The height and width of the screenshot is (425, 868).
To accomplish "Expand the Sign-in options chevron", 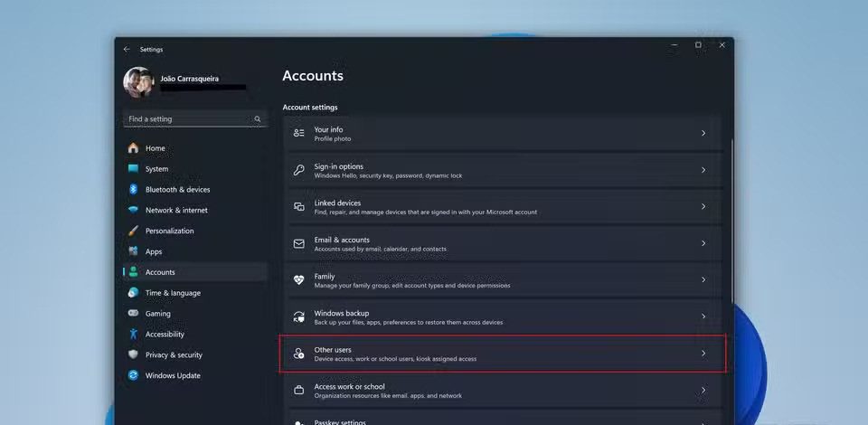I will point(703,170).
